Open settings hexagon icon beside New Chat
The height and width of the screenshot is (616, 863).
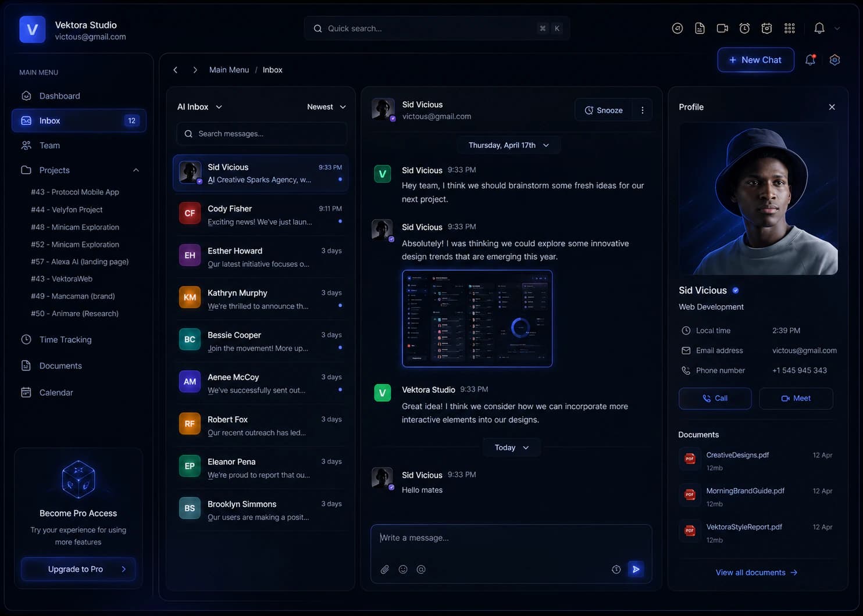pos(835,59)
